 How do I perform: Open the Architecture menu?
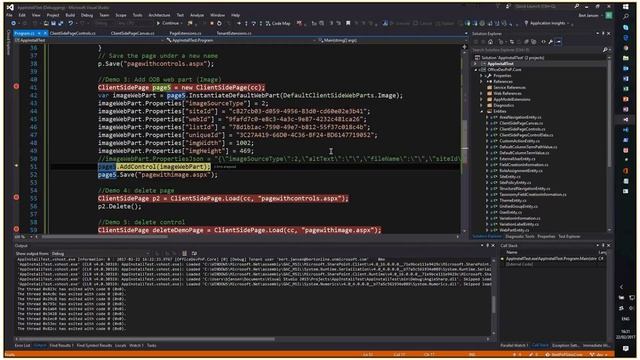(159, 15)
